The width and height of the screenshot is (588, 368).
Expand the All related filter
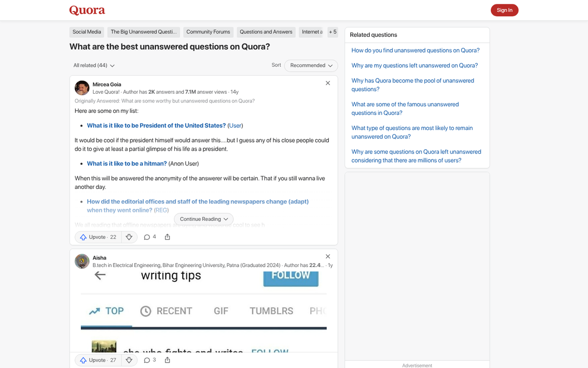94,65
